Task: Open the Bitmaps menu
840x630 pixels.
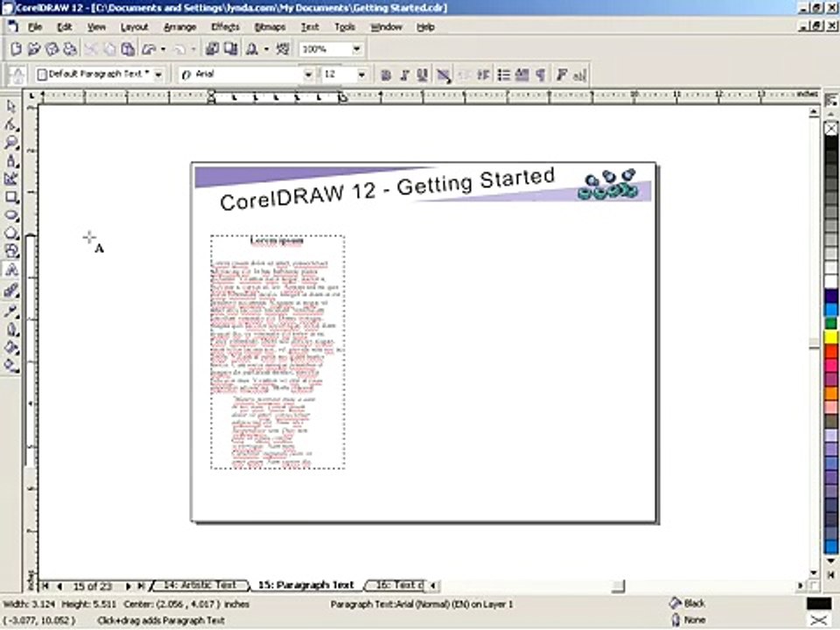Action: click(269, 27)
